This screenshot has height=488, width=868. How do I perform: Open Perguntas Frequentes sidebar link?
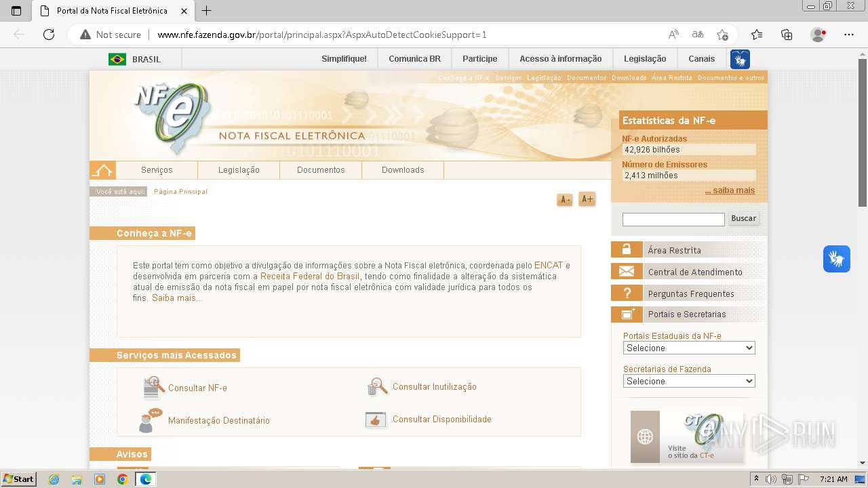click(691, 293)
